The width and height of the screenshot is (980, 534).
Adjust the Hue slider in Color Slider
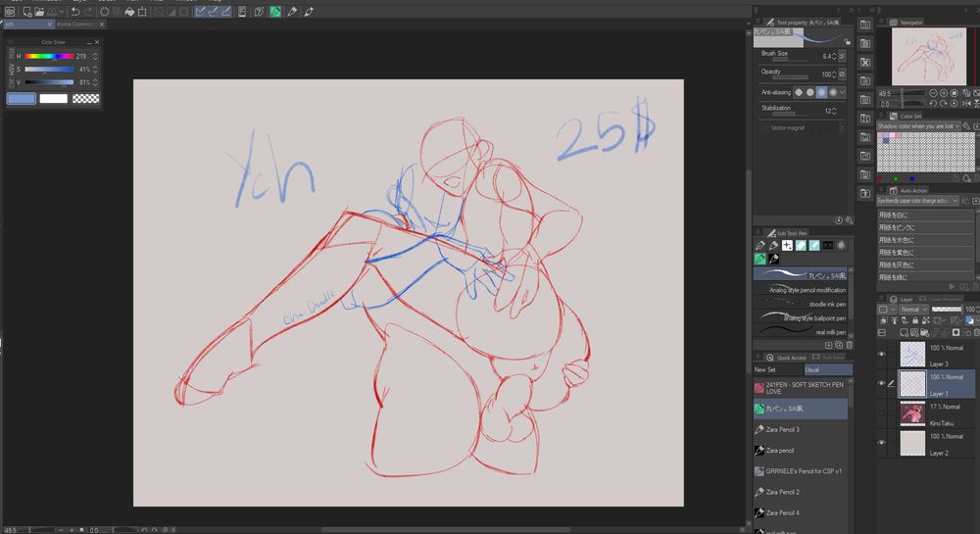click(49, 56)
